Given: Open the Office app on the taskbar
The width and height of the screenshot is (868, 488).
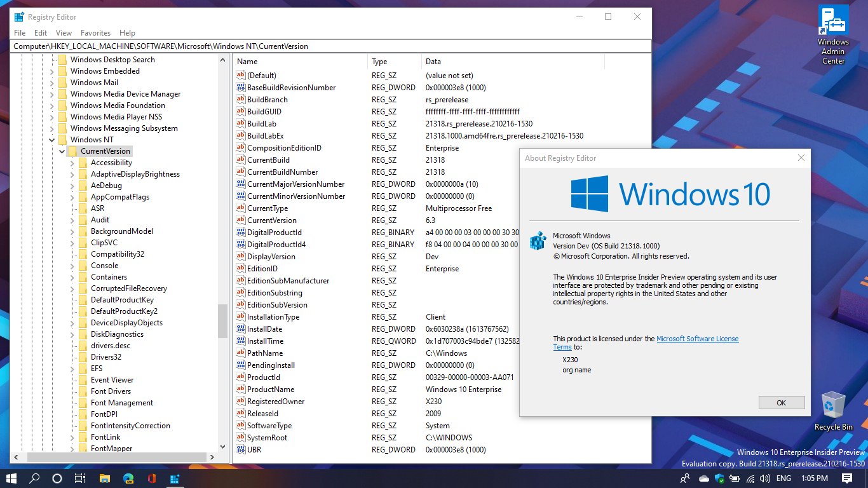Looking at the screenshot, I should point(151,478).
